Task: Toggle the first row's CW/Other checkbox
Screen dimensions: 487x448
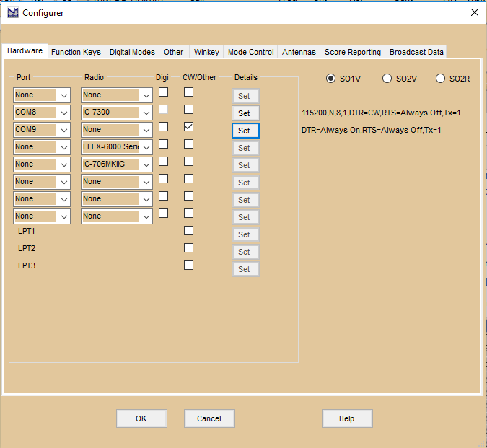Action: 188,92
